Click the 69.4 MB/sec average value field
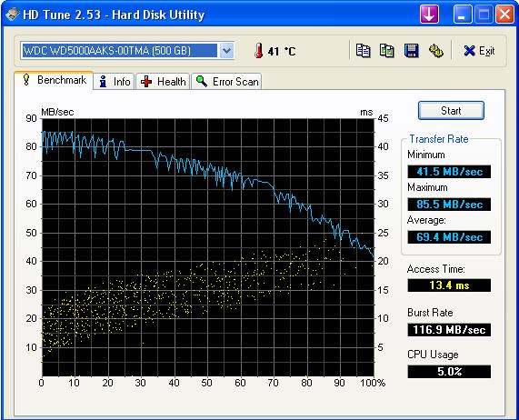Viewport: 519px width, 420px height. click(449, 237)
